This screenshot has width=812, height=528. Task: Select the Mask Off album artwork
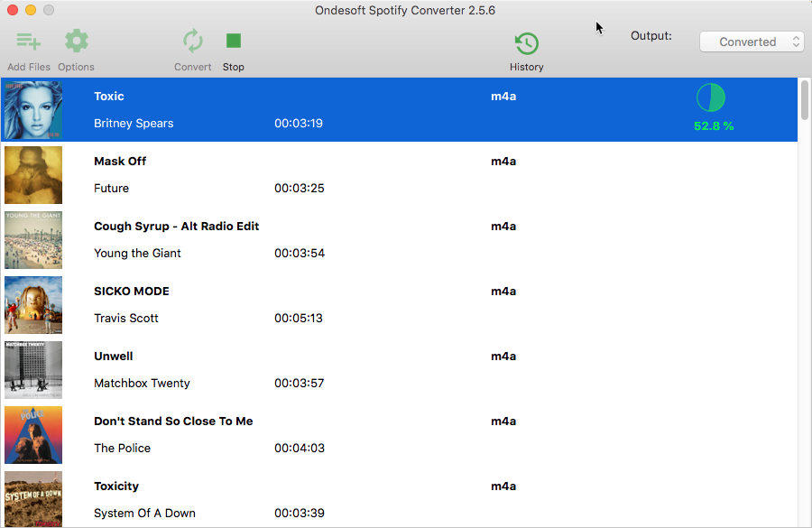33,174
